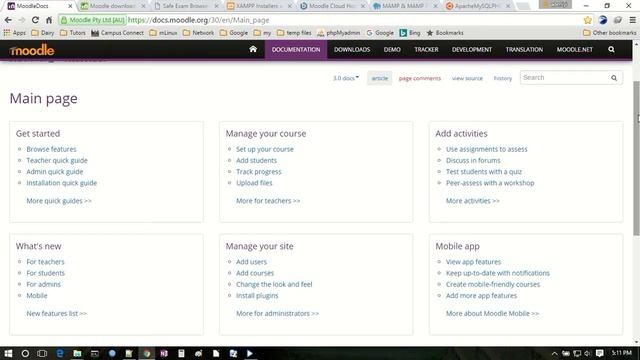640x360 pixels.
Task: Select the DEMO nav item
Action: 392,49
